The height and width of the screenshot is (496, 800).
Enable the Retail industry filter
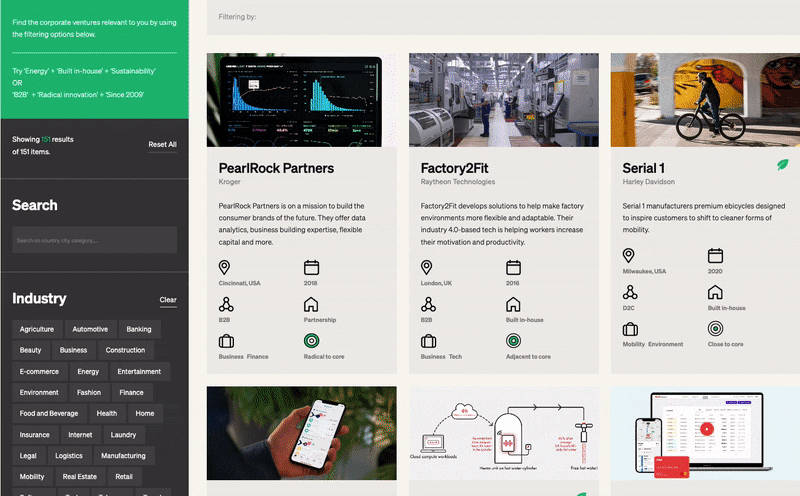pos(124,477)
